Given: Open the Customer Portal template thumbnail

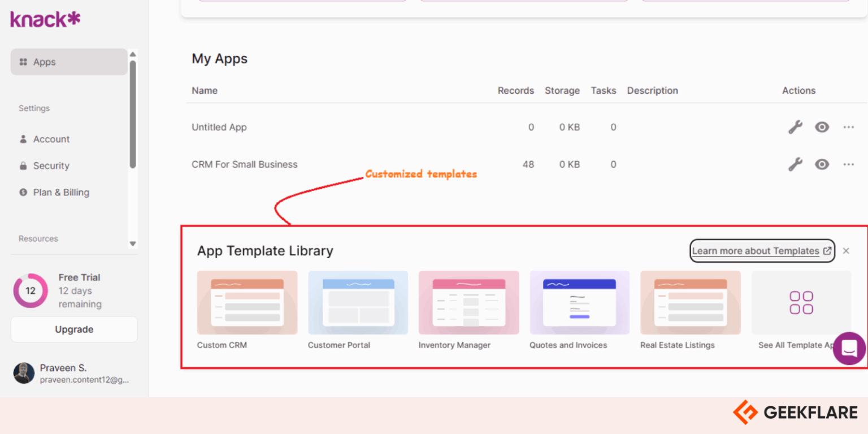Looking at the screenshot, I should click(x=358, y=302).
